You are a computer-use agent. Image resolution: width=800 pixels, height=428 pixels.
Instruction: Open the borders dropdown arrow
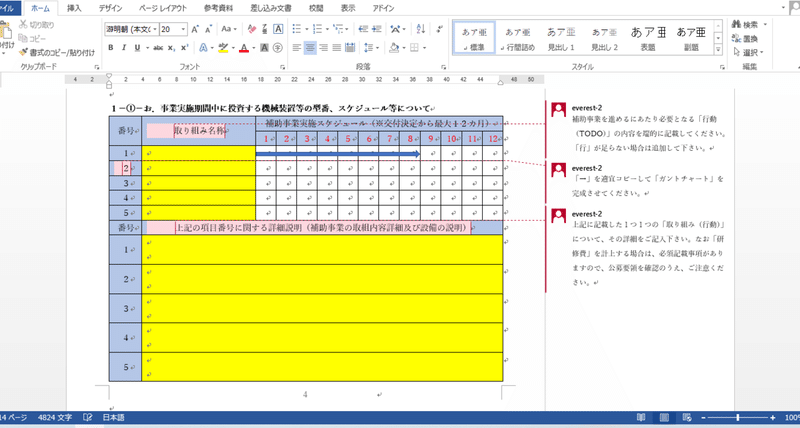(x=424, y=48)
